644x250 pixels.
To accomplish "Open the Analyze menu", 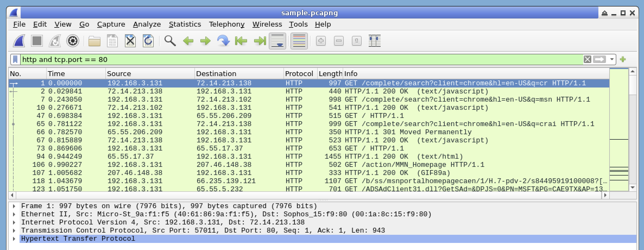I will pos(147,24).
